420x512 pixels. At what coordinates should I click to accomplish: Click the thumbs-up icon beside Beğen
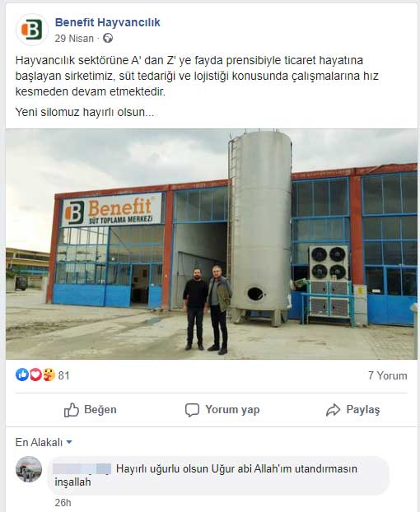point(72,410)
